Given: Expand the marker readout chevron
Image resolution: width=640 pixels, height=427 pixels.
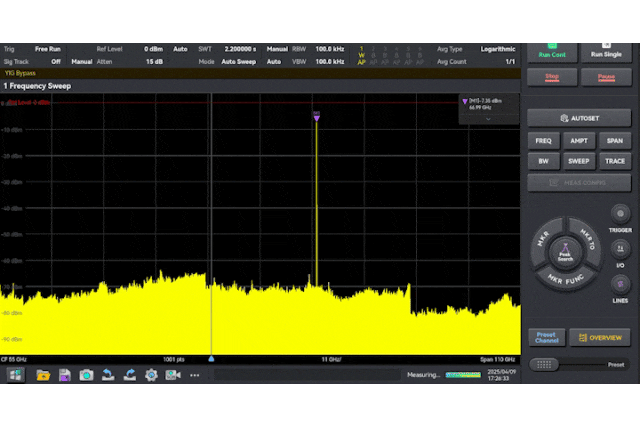Looking at the screenshot, I should pyautogui.click(x=488, y=119).
